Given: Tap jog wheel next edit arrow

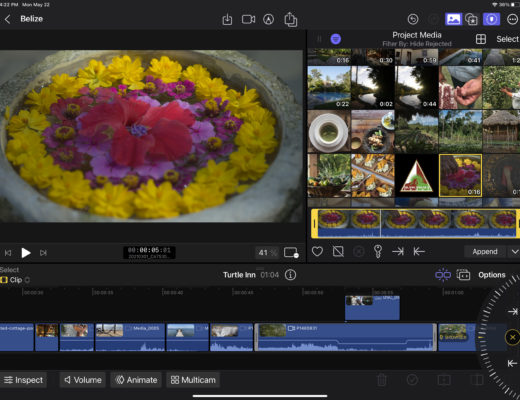Looking at the screenshot, I should pos(513,311).
